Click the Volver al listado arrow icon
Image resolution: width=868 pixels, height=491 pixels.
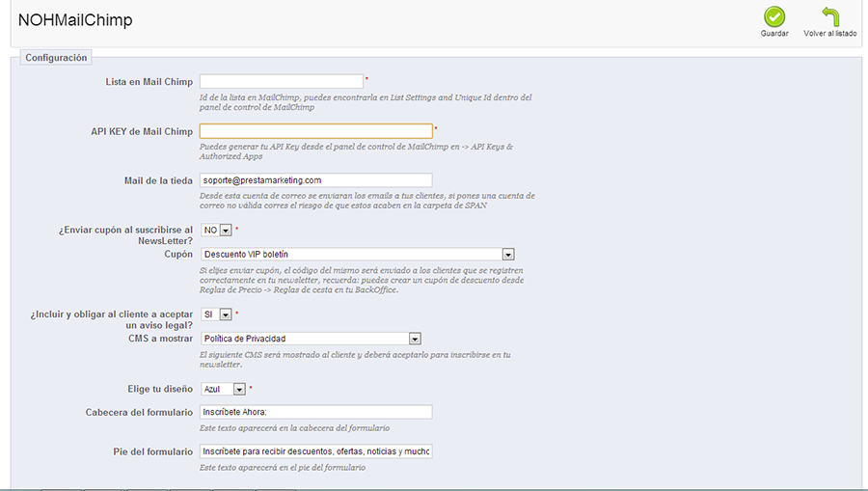(x=830, y=16)
